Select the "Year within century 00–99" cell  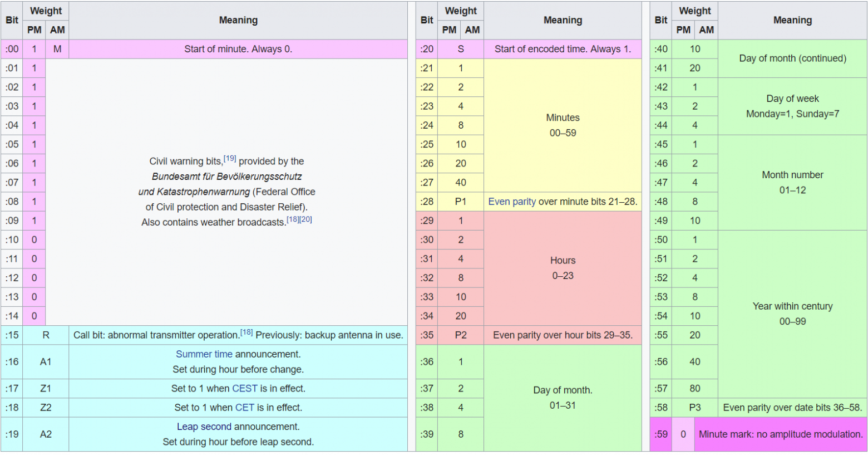click(x=793, y=314)
